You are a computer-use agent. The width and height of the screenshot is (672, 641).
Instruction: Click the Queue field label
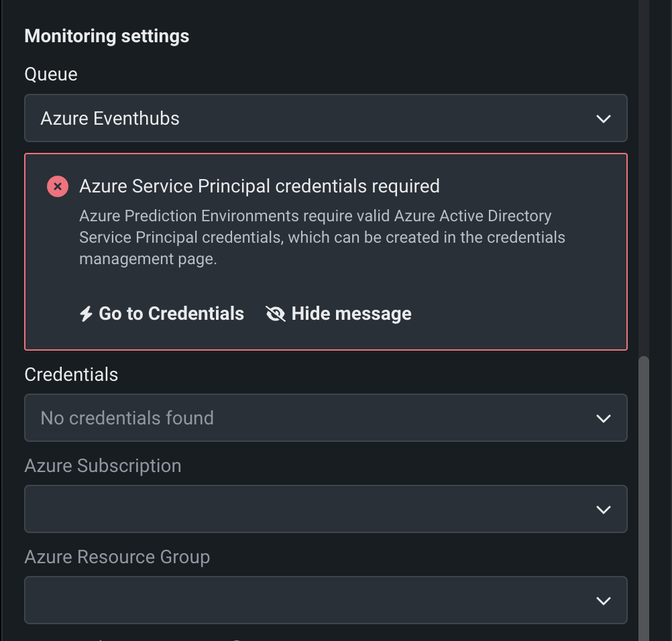(51, 74)
